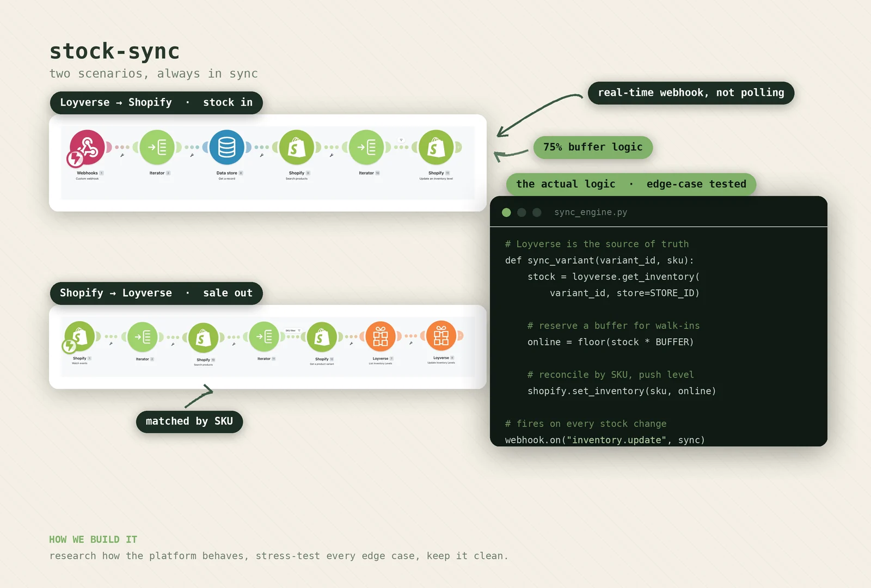
Task: Click the webhook.on inventory.update code line
Action: point(605,440)
